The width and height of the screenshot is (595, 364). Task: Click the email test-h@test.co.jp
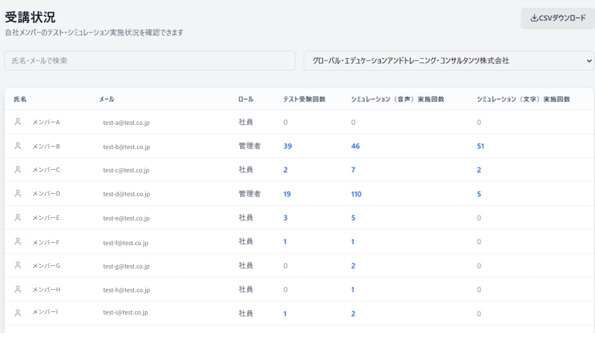pos(126,290)
